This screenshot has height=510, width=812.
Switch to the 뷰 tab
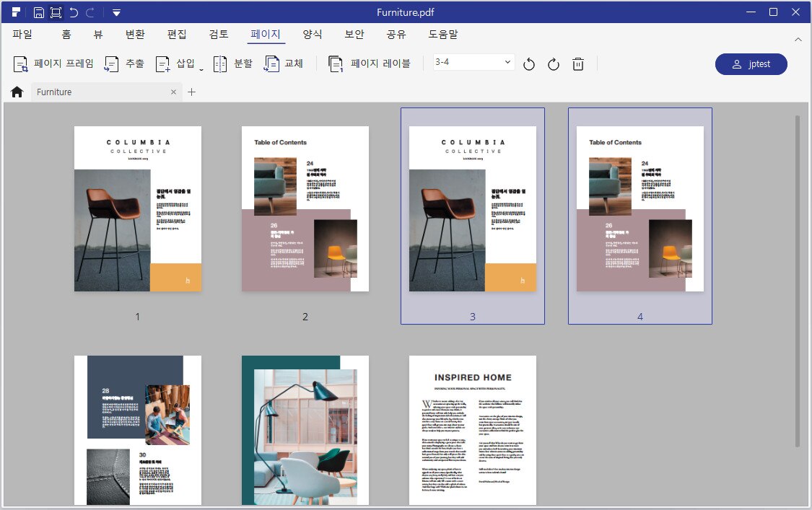[x=98, y=34]
